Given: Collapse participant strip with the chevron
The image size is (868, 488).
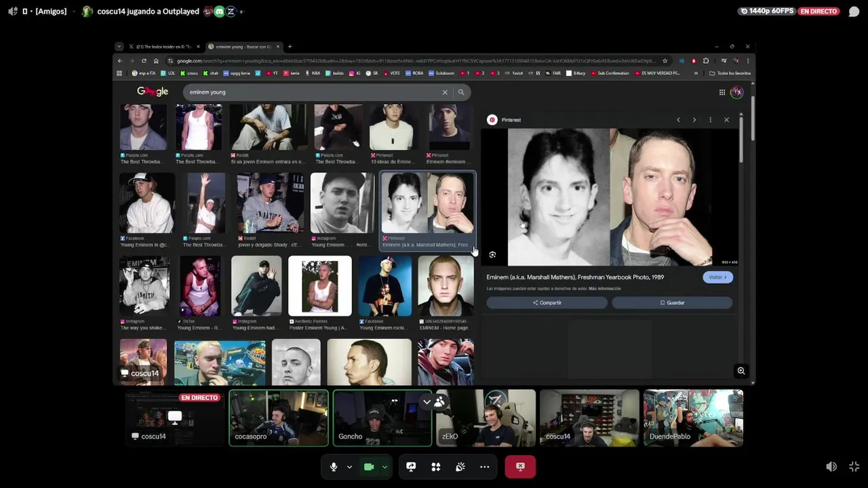Looking at the screenshot, I should (427, 402).
